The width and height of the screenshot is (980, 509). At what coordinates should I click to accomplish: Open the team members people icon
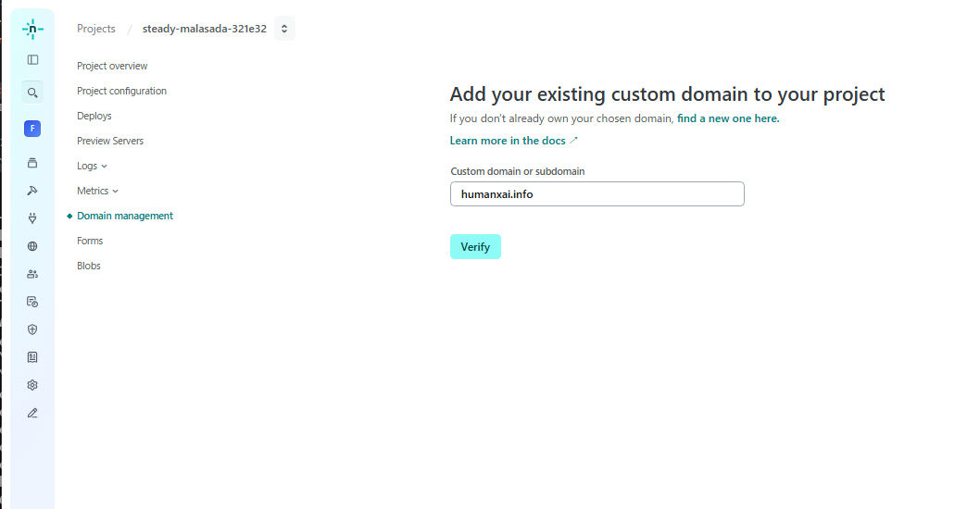click(32, 274)
